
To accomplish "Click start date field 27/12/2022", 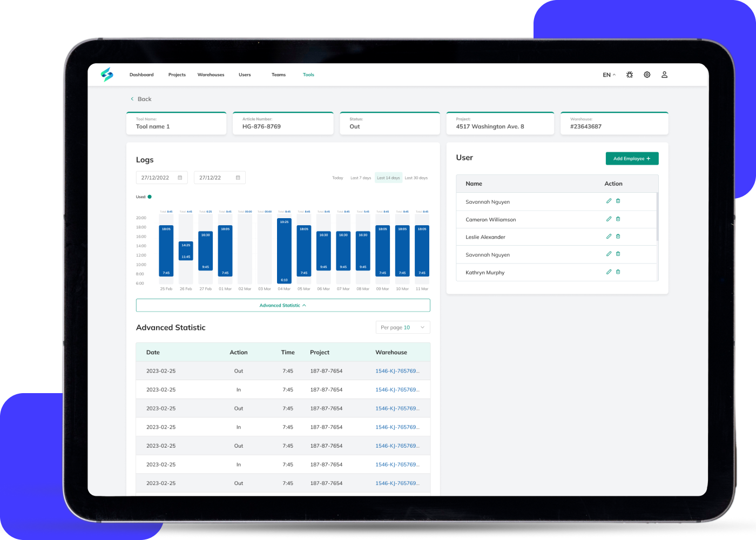I will (161, 178).
